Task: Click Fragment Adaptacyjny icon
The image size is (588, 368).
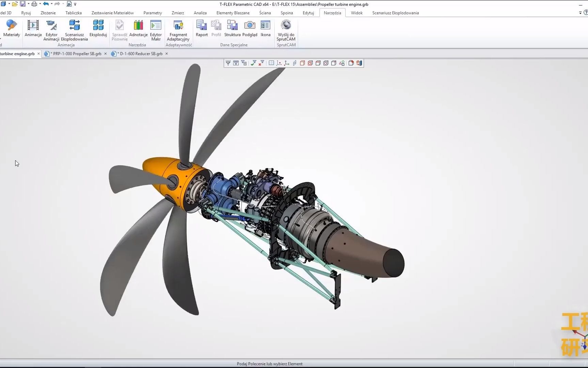Action: click(178, 25)
